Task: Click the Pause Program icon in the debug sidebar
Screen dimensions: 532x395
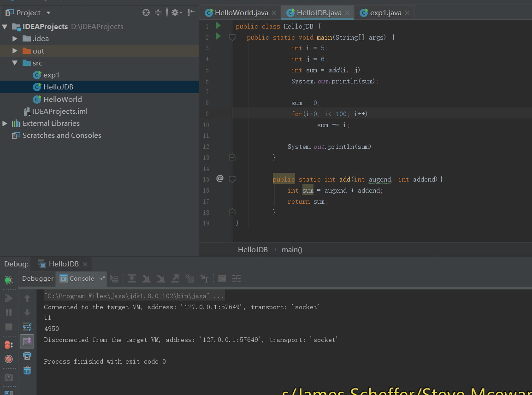Action: click(x=8, y=312)
